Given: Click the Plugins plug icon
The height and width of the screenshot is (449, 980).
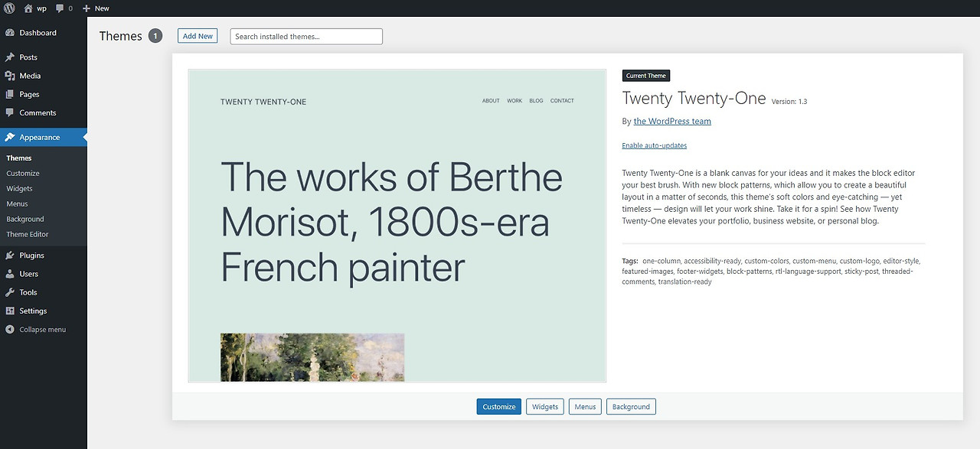Looking at the screenshot, I should coord(10,255).
